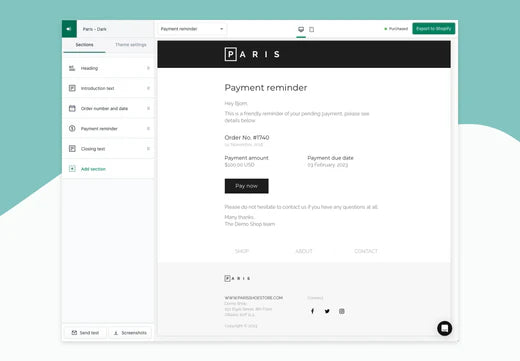Click the Payment reminder email heading
Viewport: 520px width, 361px height.
point(266,88)
